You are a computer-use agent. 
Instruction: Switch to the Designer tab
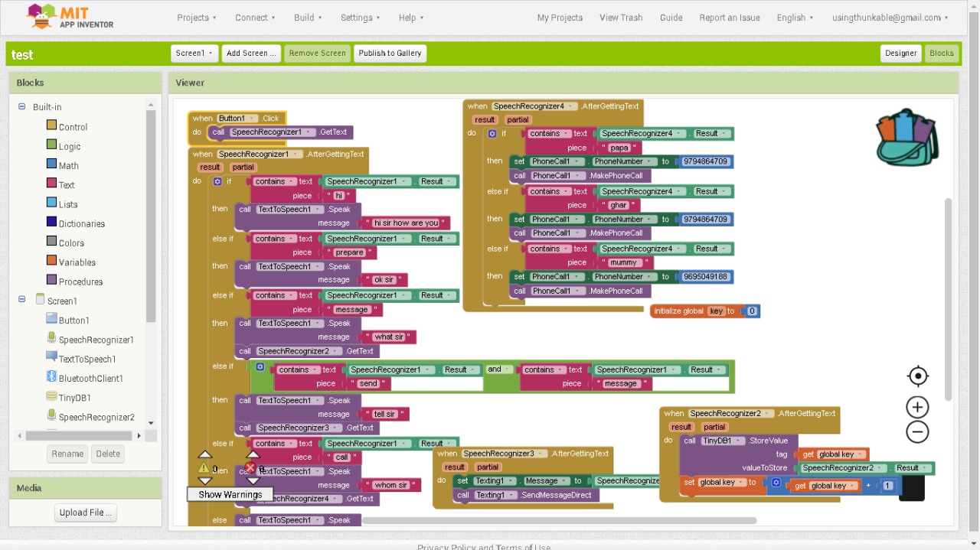[x=900, y=53]
